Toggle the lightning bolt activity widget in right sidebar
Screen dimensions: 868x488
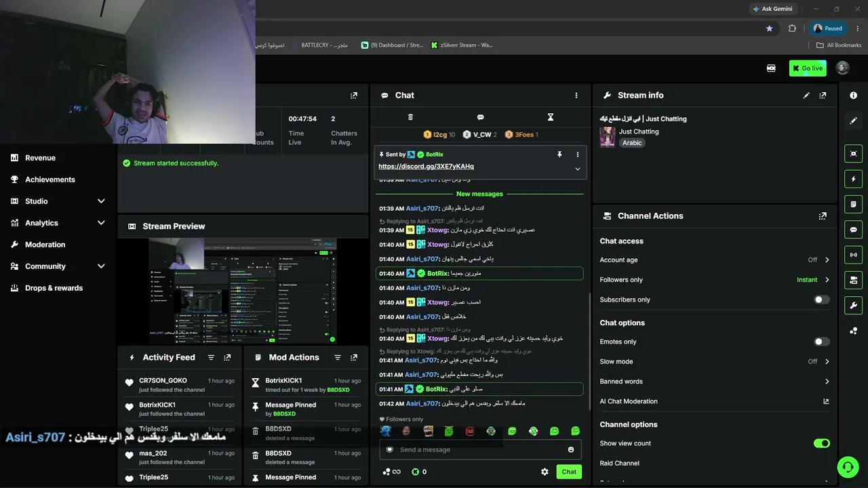tap(853, 179)
